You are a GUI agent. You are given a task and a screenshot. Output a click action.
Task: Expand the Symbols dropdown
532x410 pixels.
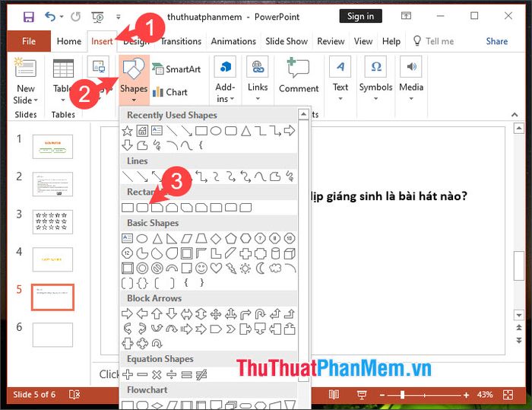(375, 78)
